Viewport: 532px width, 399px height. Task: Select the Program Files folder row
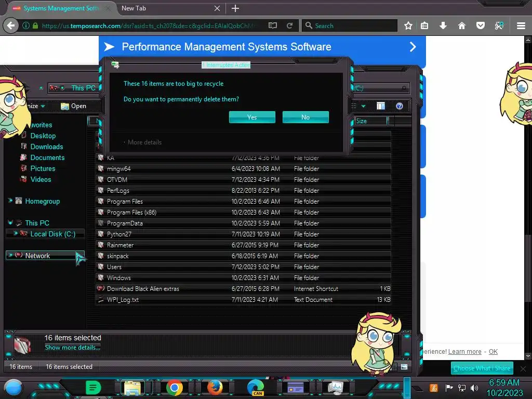[x=243, y=201]
